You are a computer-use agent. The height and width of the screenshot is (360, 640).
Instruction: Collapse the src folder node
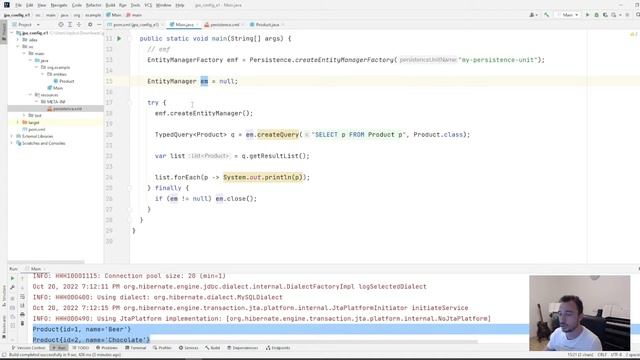18,47
